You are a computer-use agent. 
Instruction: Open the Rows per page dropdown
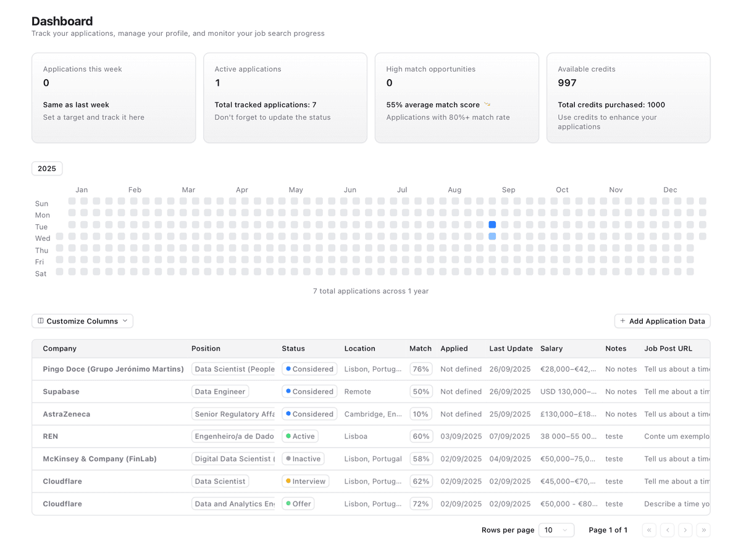click(556, 530)
